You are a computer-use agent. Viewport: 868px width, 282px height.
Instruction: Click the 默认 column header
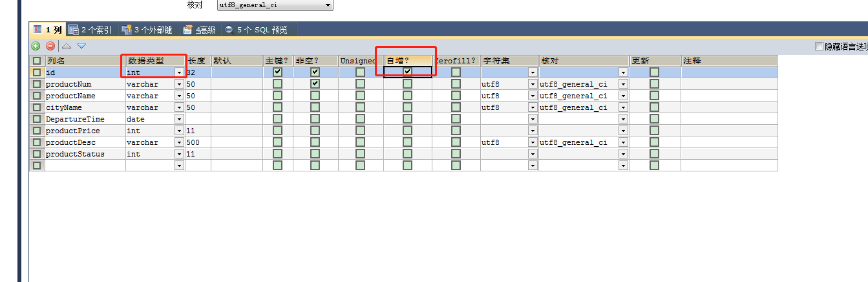pos(237,61)
